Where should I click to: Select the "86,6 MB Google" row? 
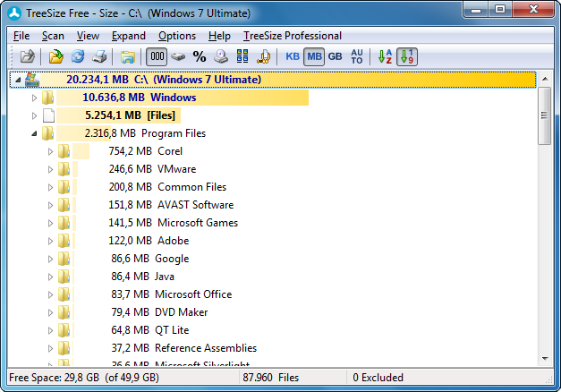point(150,259)
